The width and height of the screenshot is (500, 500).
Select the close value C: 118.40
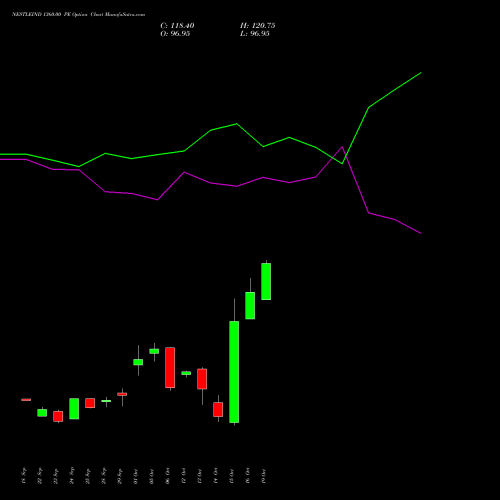(x=177, y=26)
